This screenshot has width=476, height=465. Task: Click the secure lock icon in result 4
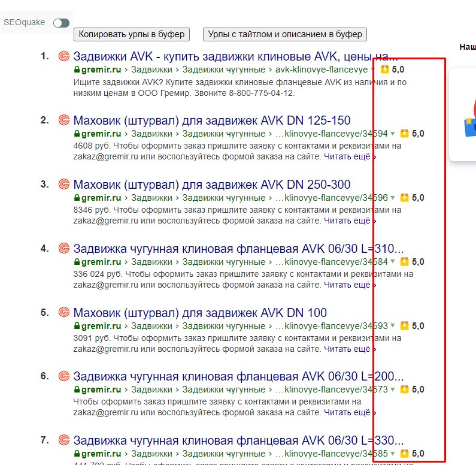77,262
